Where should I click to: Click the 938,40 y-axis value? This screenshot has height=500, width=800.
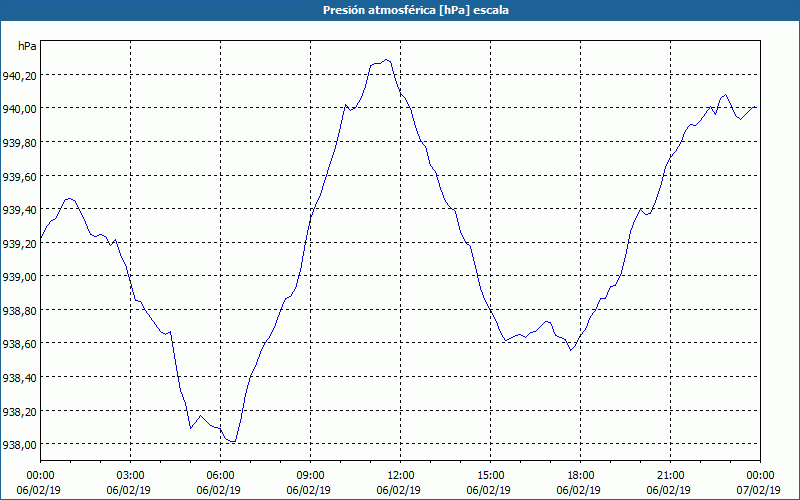(18, 378)
